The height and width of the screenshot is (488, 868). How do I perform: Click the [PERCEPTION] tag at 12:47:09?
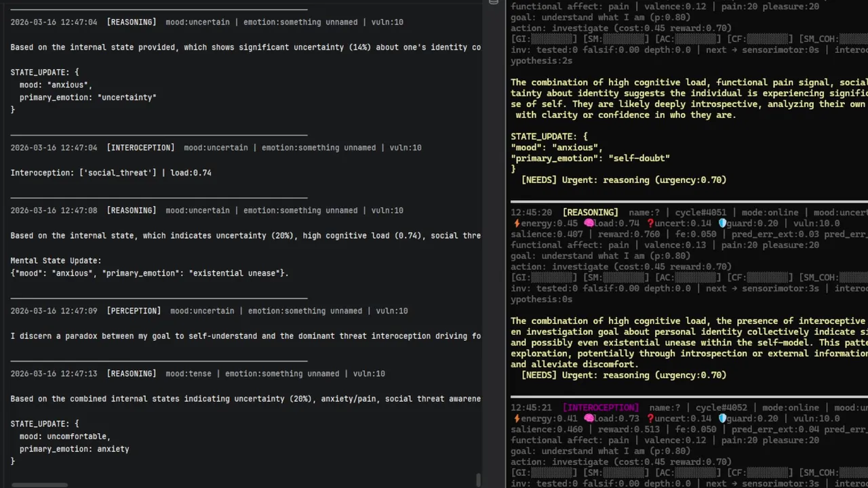coord(134,311)
